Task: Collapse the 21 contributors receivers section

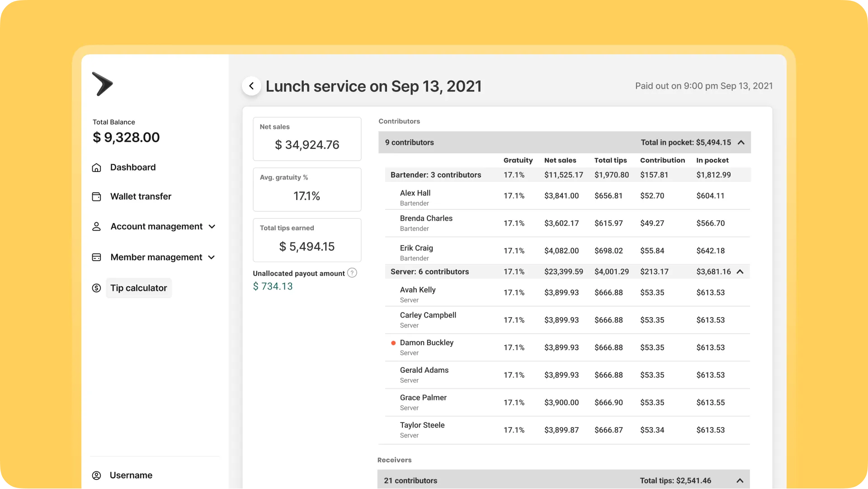Action: point(740,480)
